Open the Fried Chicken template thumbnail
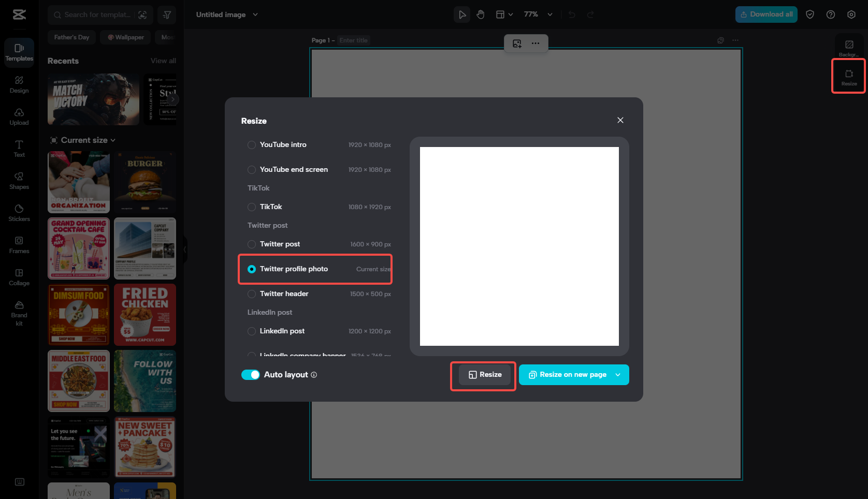The width and height of the screenshot is (868, 499). pos(144,315)
